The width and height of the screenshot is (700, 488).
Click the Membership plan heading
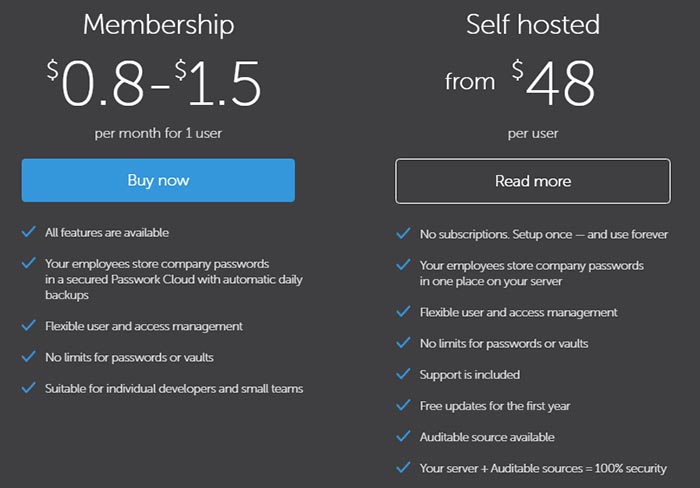158,25
